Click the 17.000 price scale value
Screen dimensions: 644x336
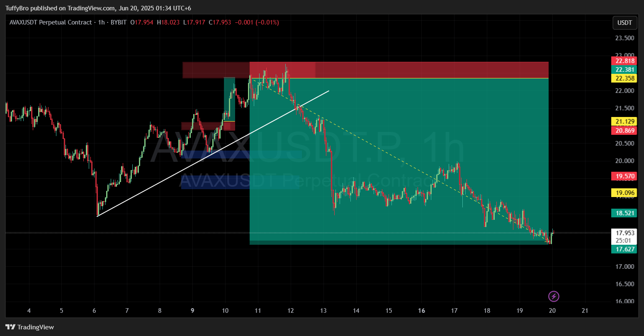pos(625,266)
